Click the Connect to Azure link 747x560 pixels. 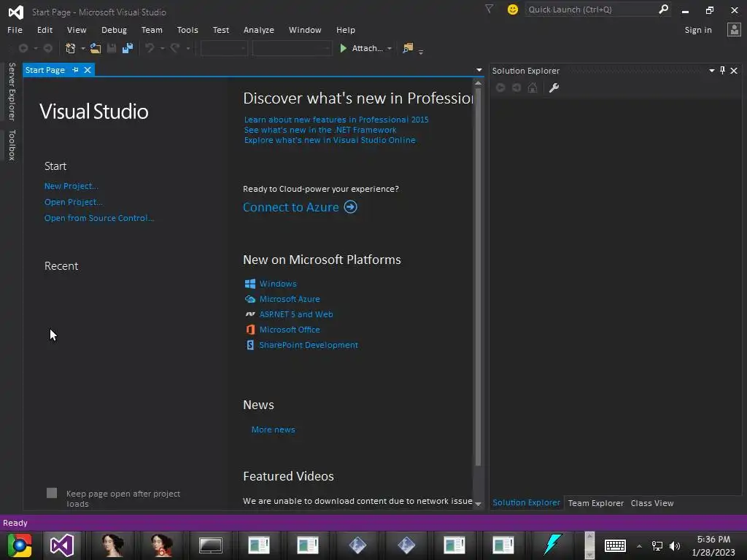(290, 207)
